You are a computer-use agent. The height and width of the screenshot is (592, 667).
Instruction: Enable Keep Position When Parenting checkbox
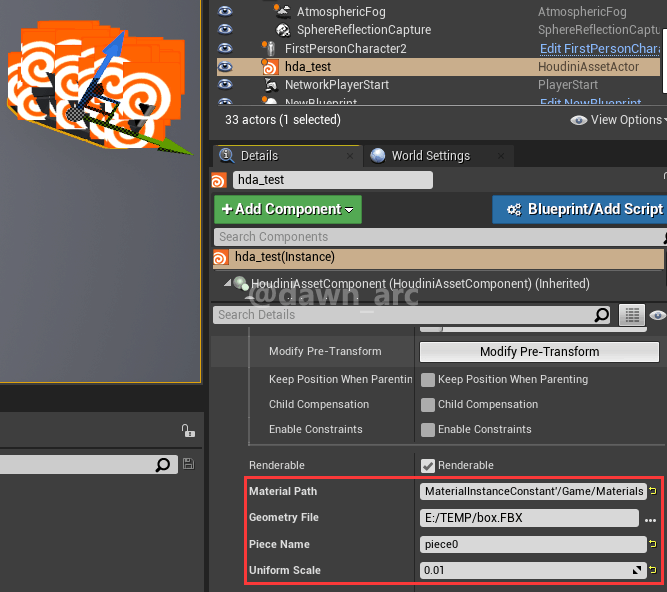(428, 380)
